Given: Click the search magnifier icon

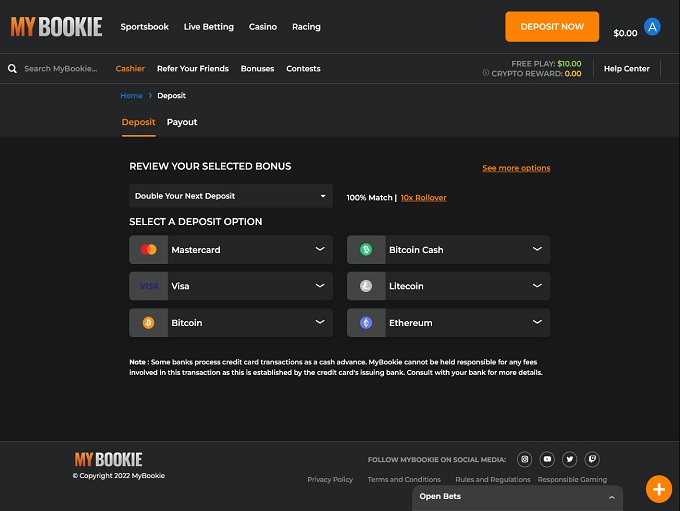Looking at the screenshot, I should pos(13,69).
